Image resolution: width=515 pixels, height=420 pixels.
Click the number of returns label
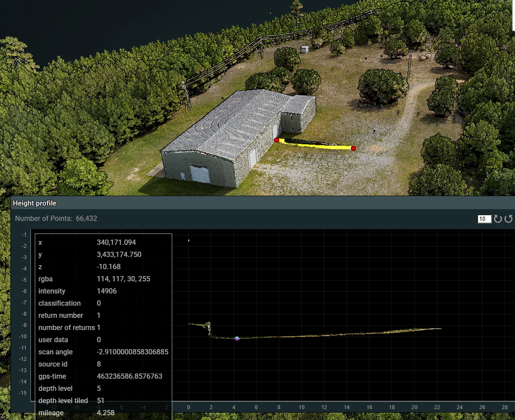(67, 327)
